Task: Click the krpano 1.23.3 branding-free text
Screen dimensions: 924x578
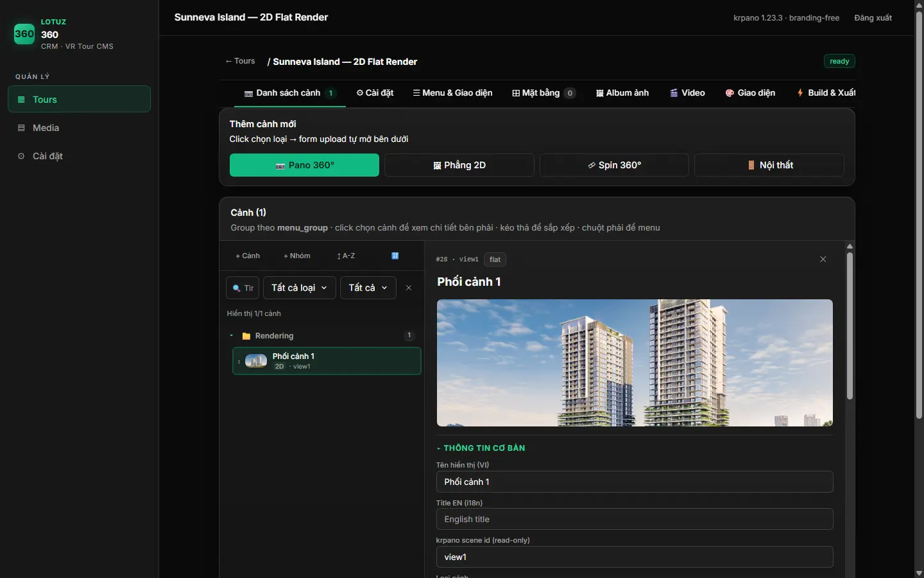Action: click(x=786, y=18)
